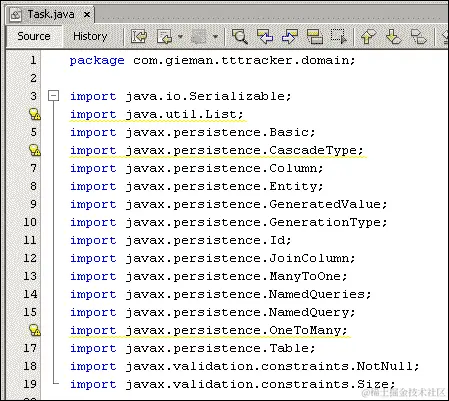Open the Back history dropdown arrow
The height and width of the screenshot is (401, 449).
click(180, 36)
